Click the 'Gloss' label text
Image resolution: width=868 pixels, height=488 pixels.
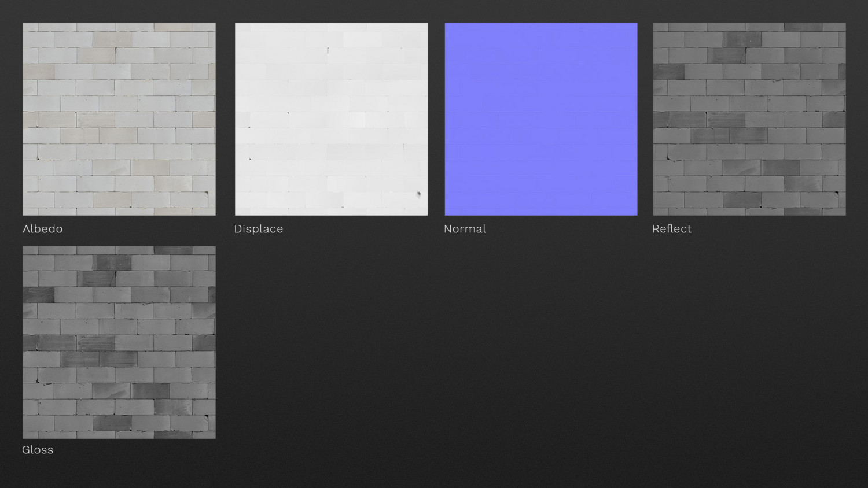38,450
